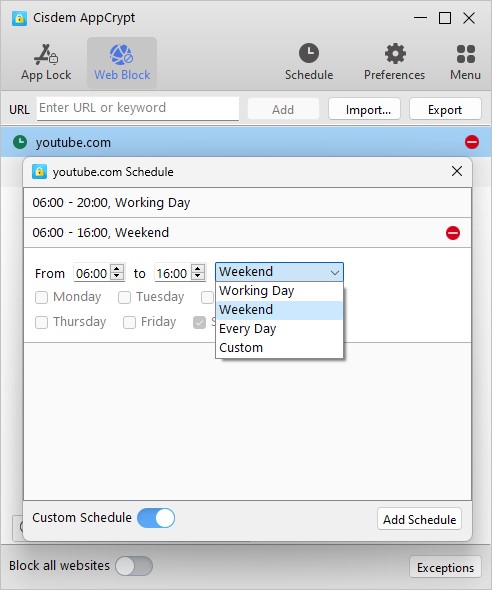Close the Cisdem AppCrypt window
Screen dimensions: 492x590
[469, 18]
